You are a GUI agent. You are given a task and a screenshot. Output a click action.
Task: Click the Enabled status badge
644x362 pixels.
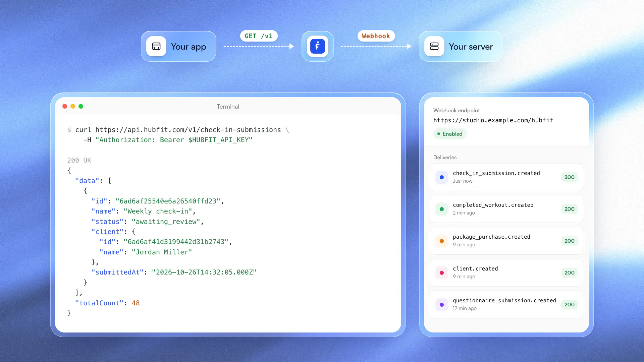coord(450,134)
